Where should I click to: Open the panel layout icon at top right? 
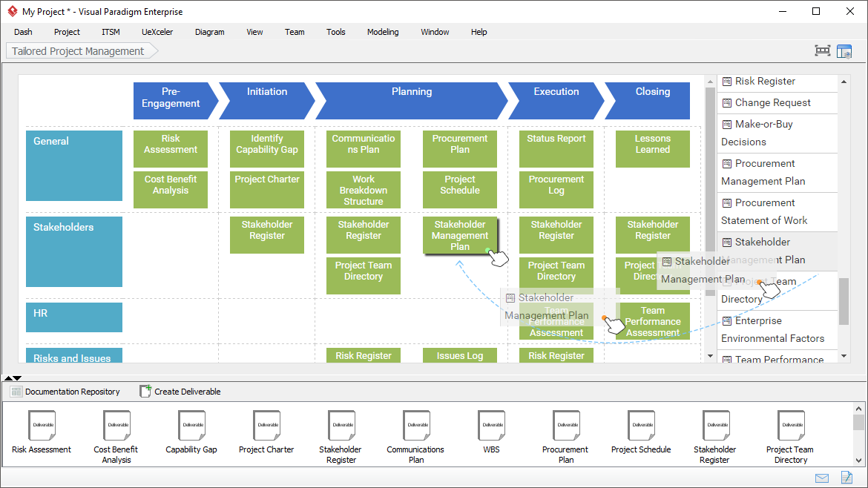(844, 51)
